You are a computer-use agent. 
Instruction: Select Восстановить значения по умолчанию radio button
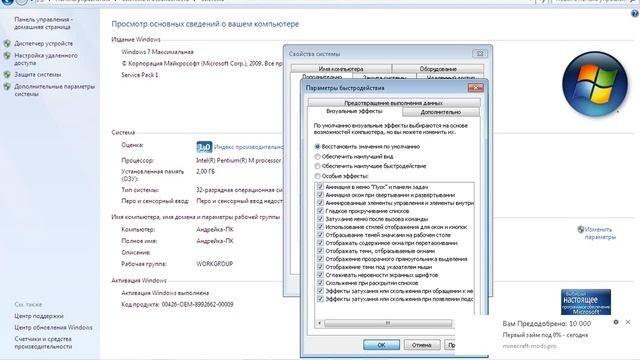pyautogui.click(x=317, y=147)
